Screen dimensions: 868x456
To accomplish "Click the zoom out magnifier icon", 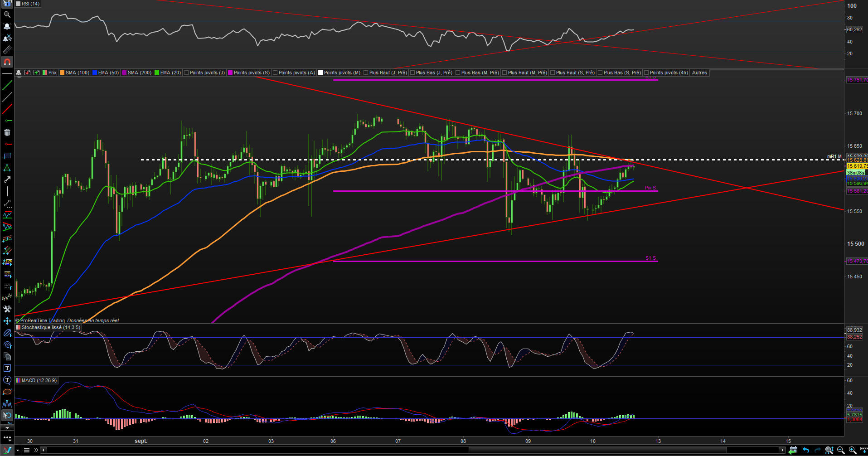I will pyautogui.click(x=841, y=450).
